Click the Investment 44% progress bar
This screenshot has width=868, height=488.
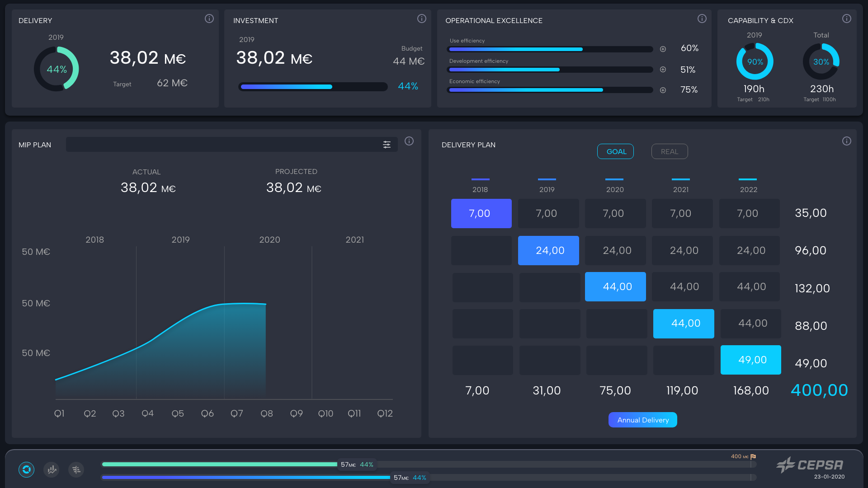[313, 87]
